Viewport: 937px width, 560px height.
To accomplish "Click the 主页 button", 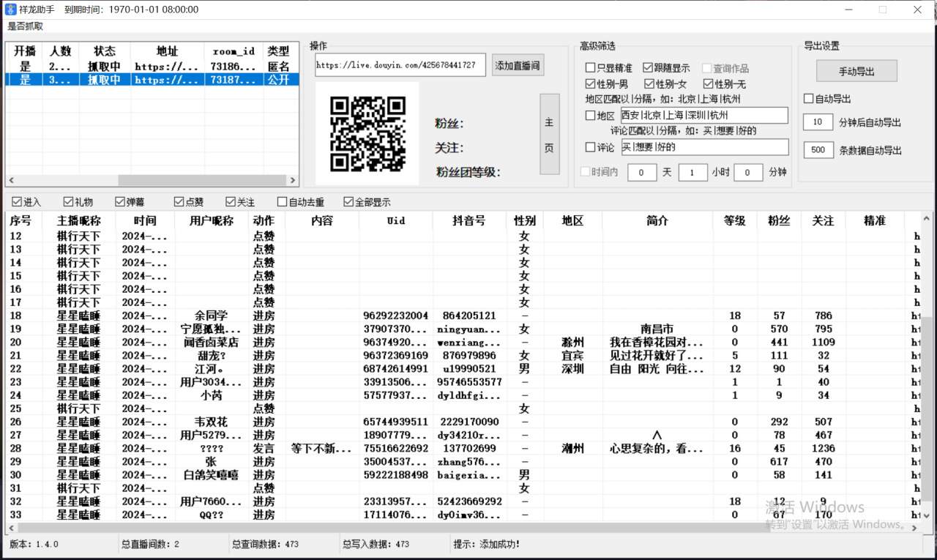I will [x=549, y=134].
